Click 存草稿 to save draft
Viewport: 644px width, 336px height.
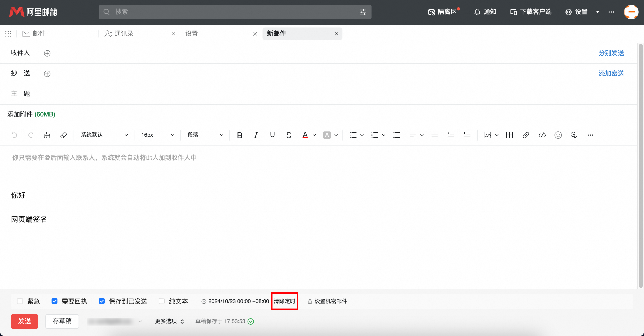point(62,321)
